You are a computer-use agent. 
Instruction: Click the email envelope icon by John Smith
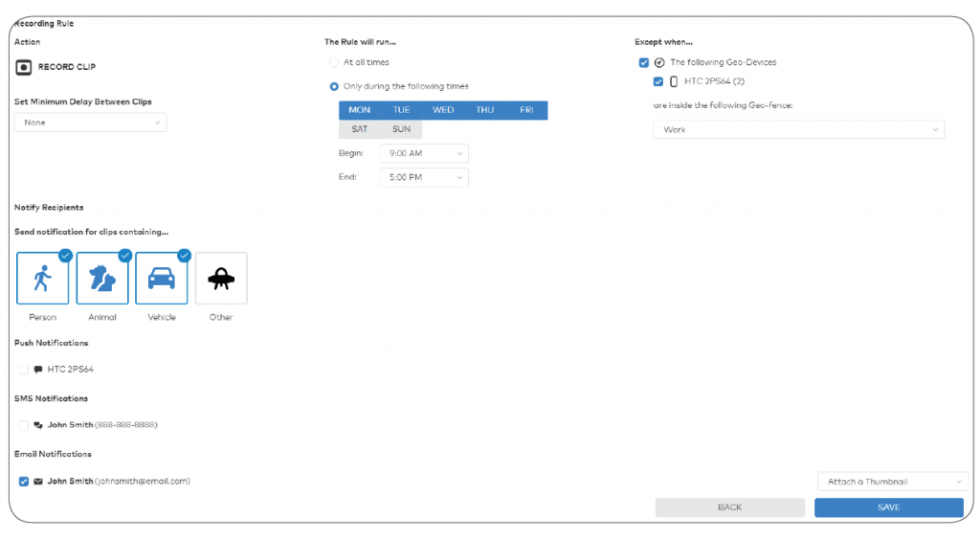[38, 482]
